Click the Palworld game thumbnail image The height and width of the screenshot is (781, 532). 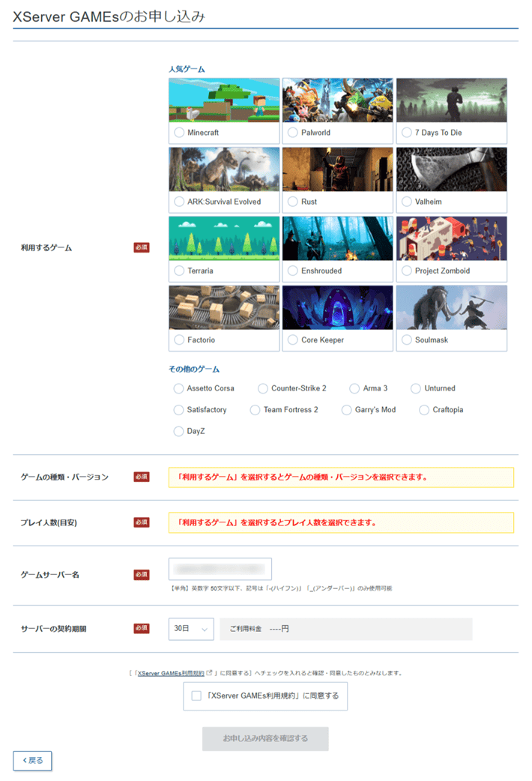click(x=338, y=100)
